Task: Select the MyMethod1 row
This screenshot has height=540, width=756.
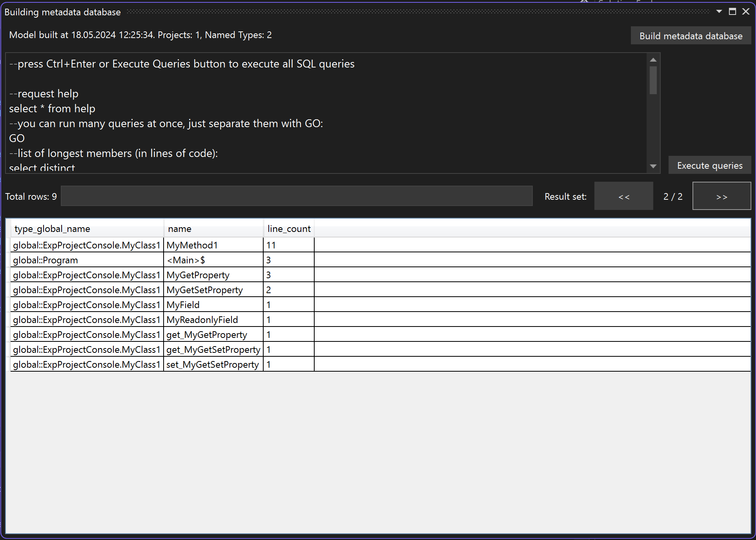Action: [x=192, y=245]
